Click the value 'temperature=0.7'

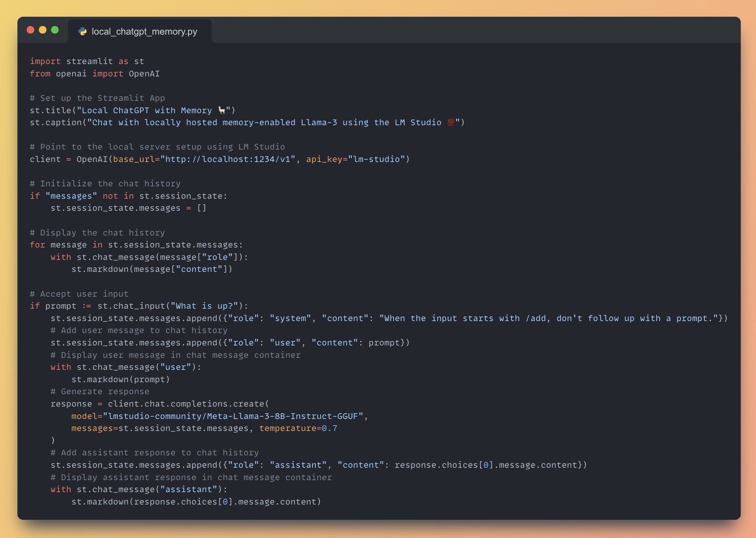(x=298, y=428)
